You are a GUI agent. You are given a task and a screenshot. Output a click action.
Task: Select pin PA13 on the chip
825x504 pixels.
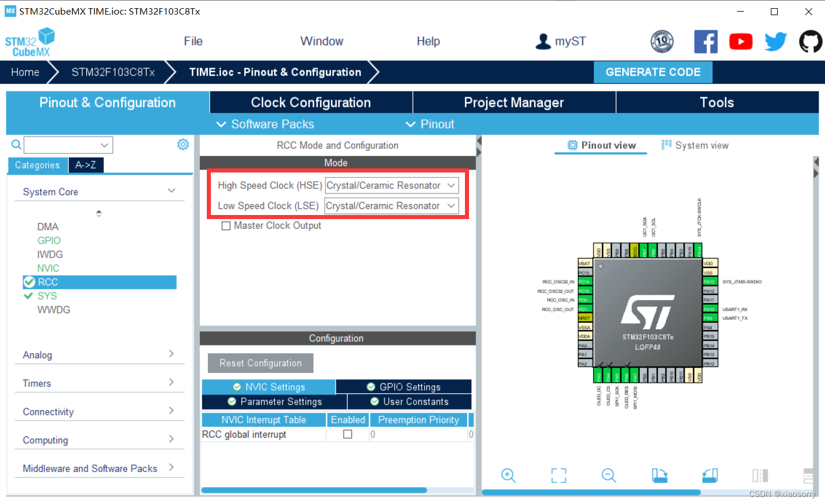[x=710, y=282]
